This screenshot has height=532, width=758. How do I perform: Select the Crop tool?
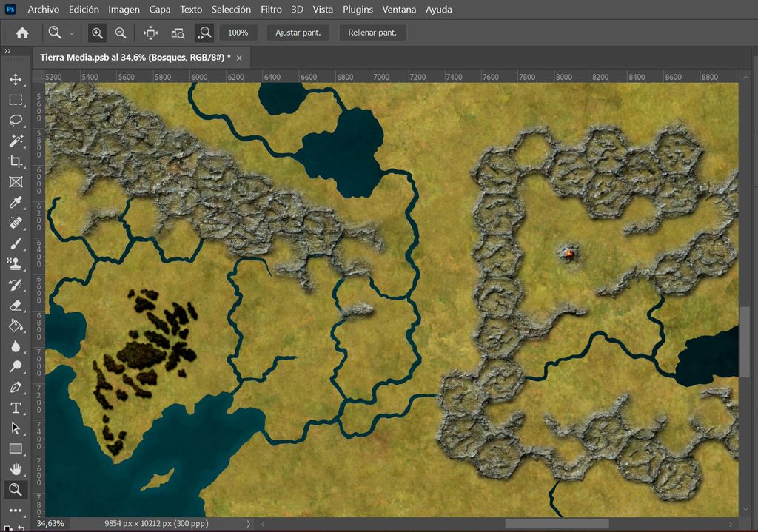[x=16, y=162]
